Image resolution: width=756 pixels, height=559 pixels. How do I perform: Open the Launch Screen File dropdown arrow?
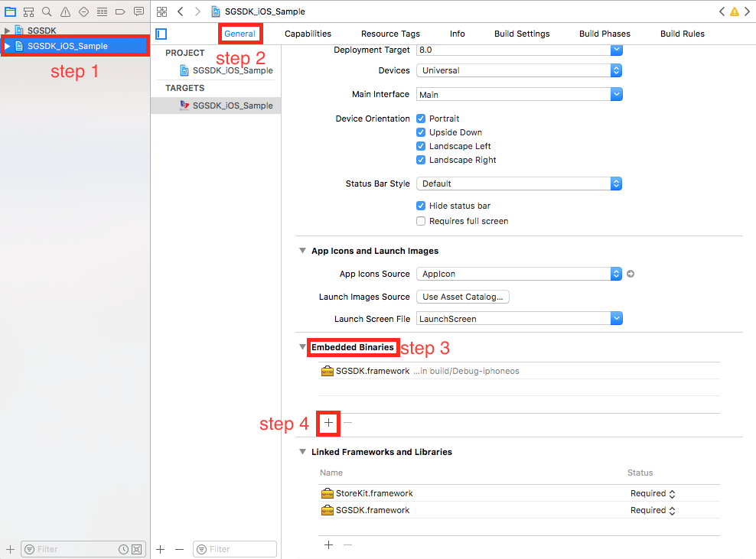click(616, 319)
